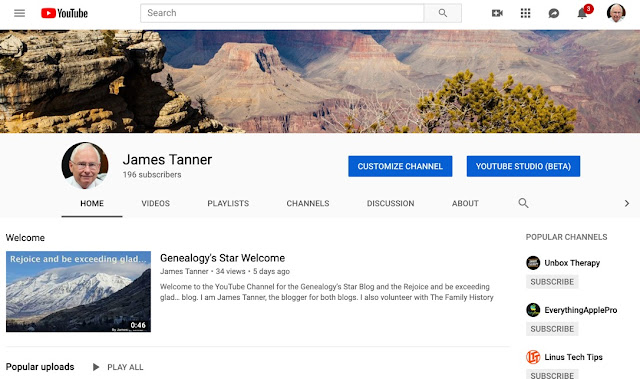Open the messages share bubble icon
The height and width of the screenshot is (379, 640).
tap(553, 13)
